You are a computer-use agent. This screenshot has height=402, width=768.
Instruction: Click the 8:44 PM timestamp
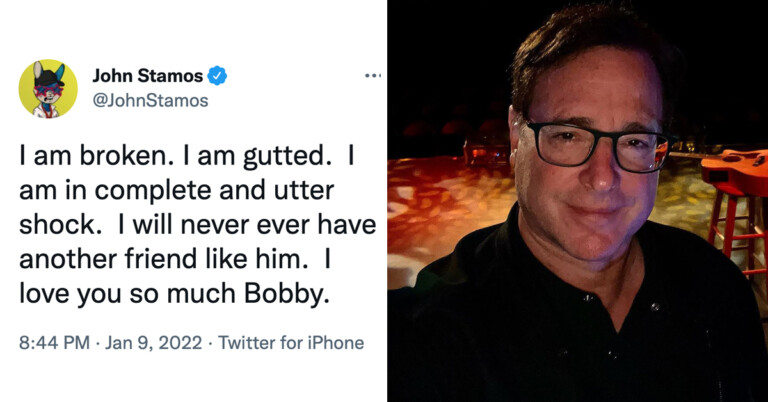tap(53, 343)
